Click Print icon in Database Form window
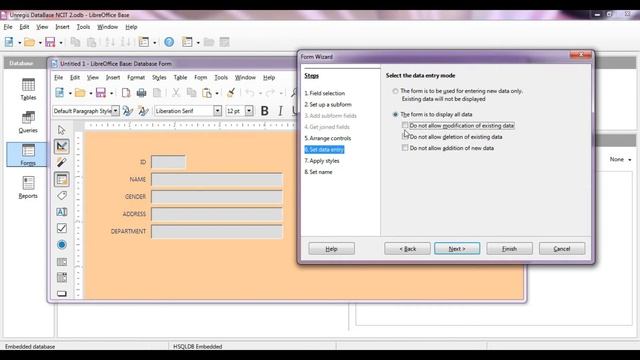Viewport: 640px width, 360px height. point(141,93)
